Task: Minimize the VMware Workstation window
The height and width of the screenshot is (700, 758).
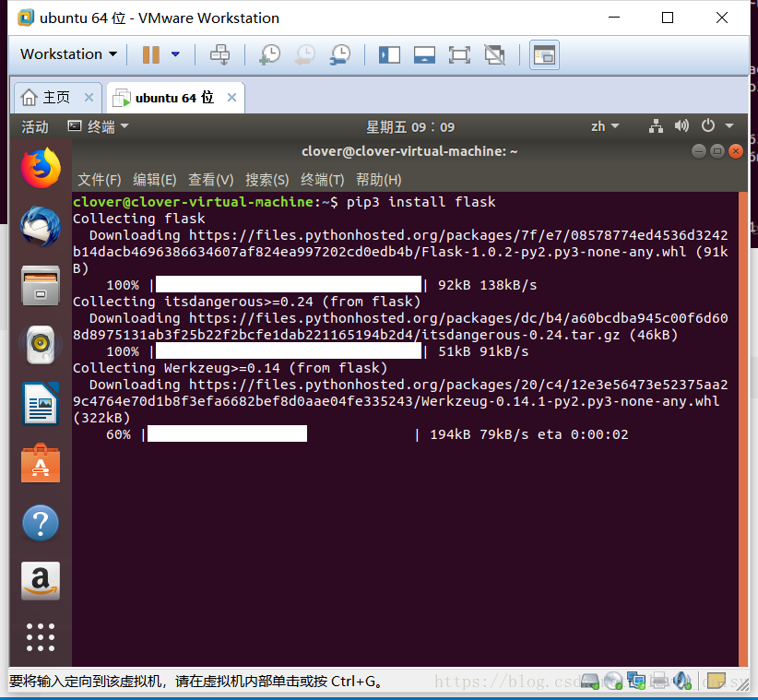Action: coord(614,18)
